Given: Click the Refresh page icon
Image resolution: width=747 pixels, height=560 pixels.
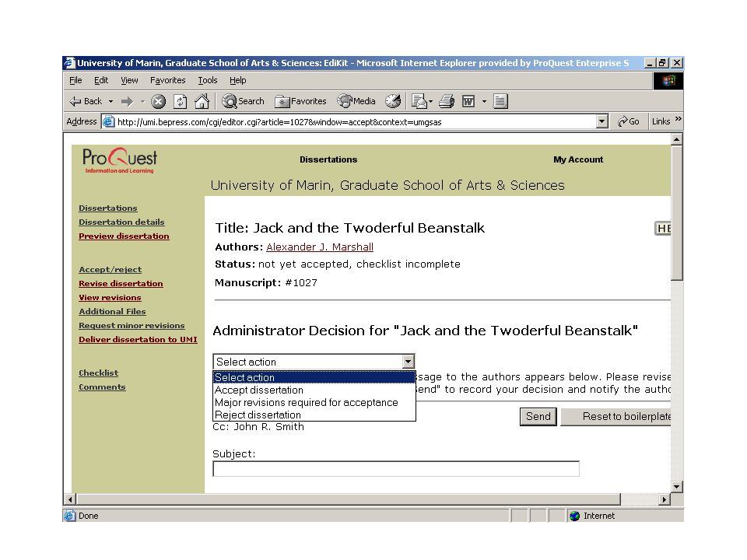Looking at the screenshot, I should coord(180,101).
